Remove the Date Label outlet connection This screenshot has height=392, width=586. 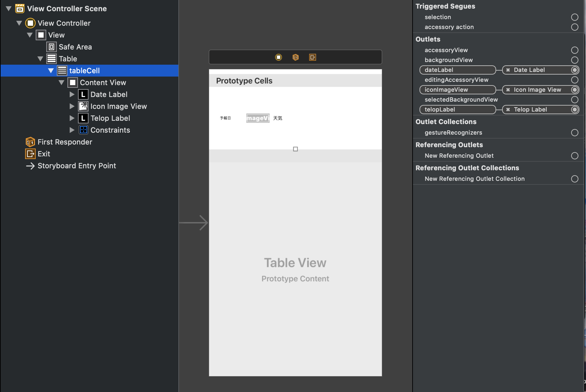(x=508, y=70)
